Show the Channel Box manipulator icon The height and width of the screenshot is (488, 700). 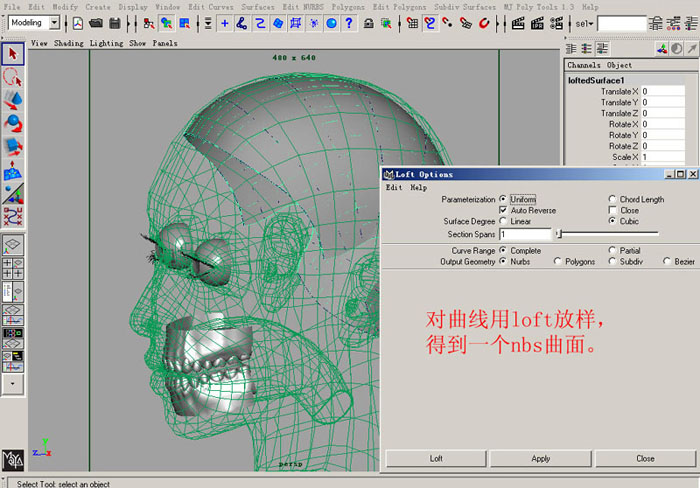click(x=662, y=49)
